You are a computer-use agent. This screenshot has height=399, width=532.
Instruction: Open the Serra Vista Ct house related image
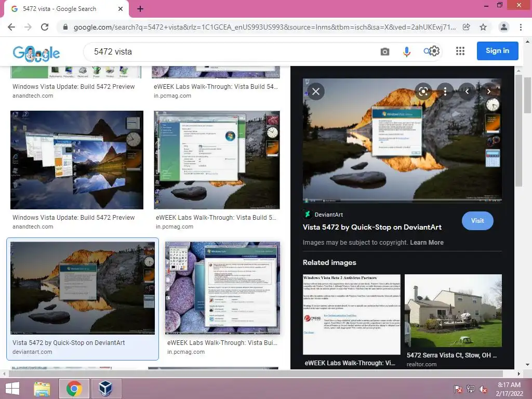click(453, 311)
